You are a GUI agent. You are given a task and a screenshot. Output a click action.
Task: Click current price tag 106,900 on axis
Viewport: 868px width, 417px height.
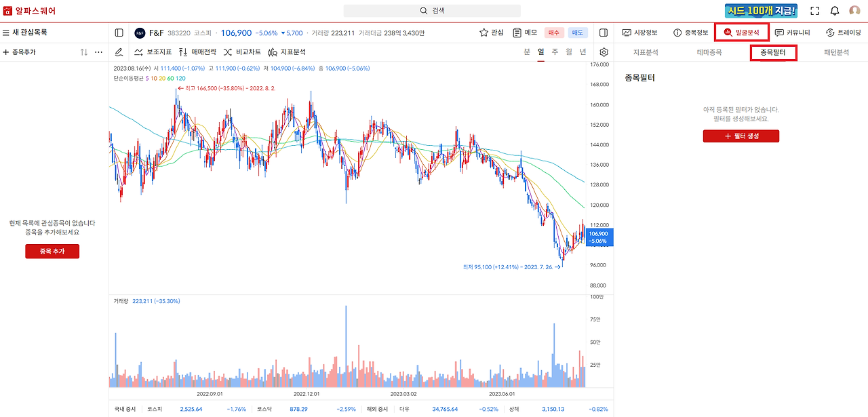(599, 237)
